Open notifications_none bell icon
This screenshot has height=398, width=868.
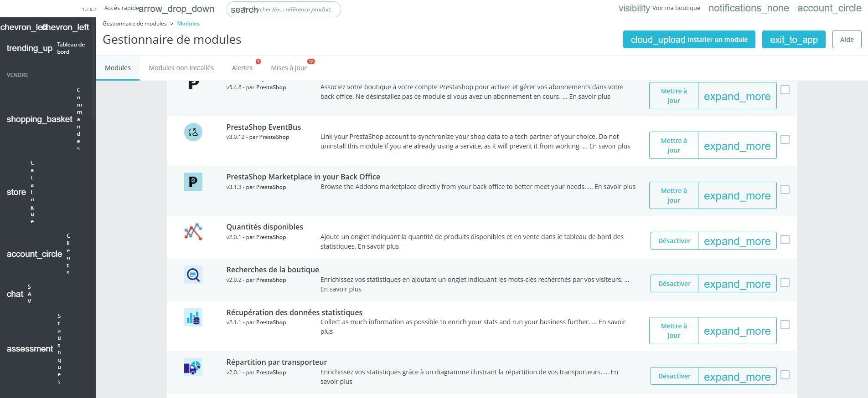[x=749, y=8]
